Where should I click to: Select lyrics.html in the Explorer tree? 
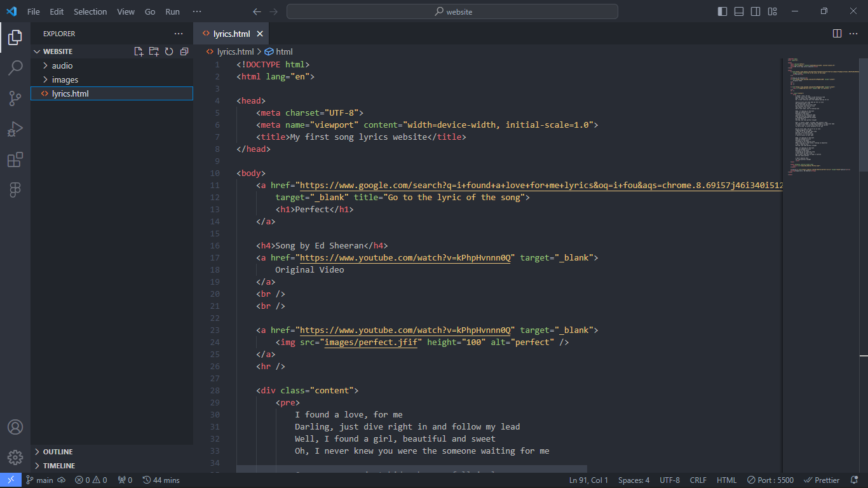pyautogui.click(x=112, y=93)
